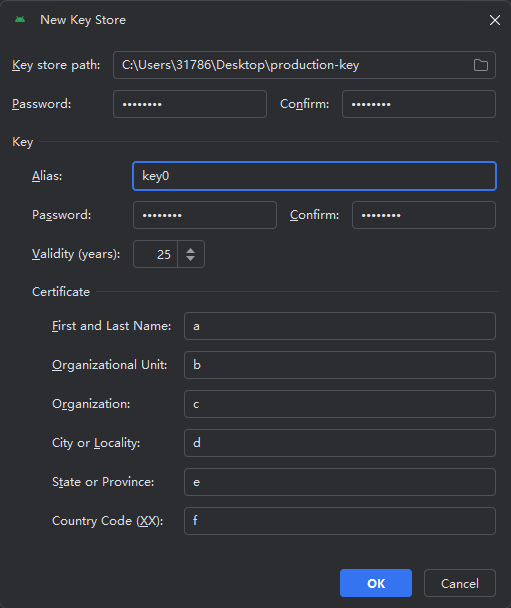Select the key store Password field
The width and height of the screenshot is (511, 608).
(190, 104)
